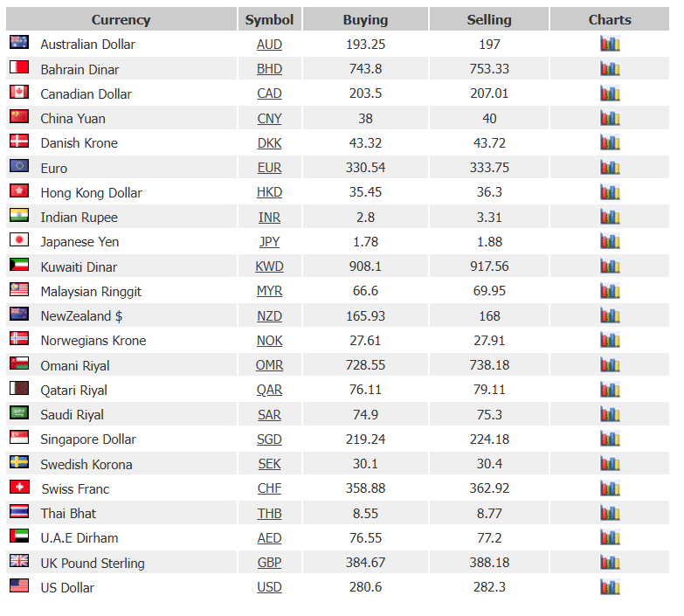The width and height of the screenshot is (684, 616).
Task: Open the chart icon for Australian Dollar
Action: click(x=610, y=44)
